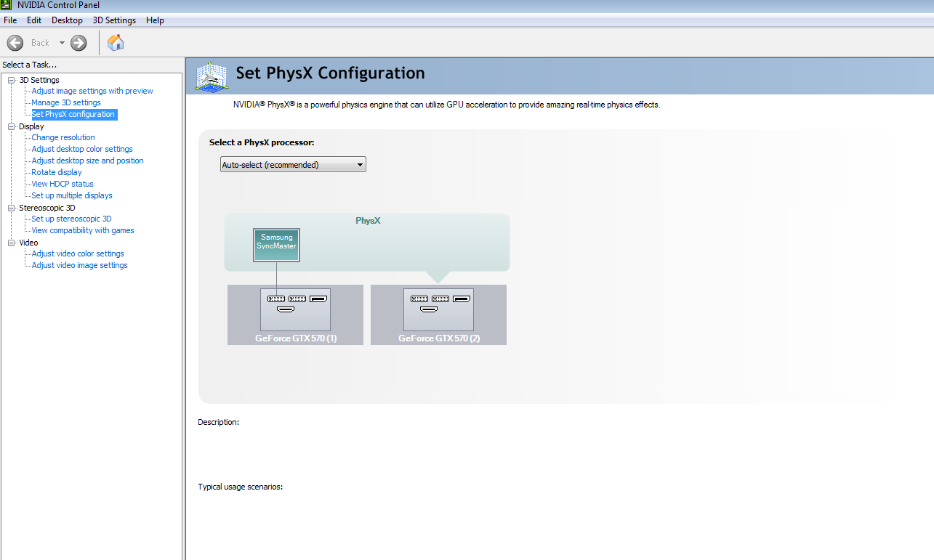Open the File menu

pos(10,20)
